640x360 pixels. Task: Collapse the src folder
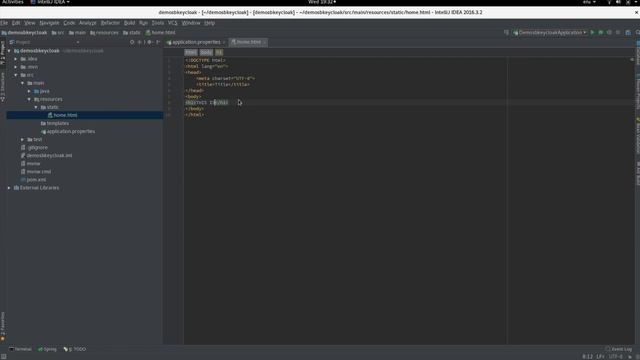click(16, 75)
